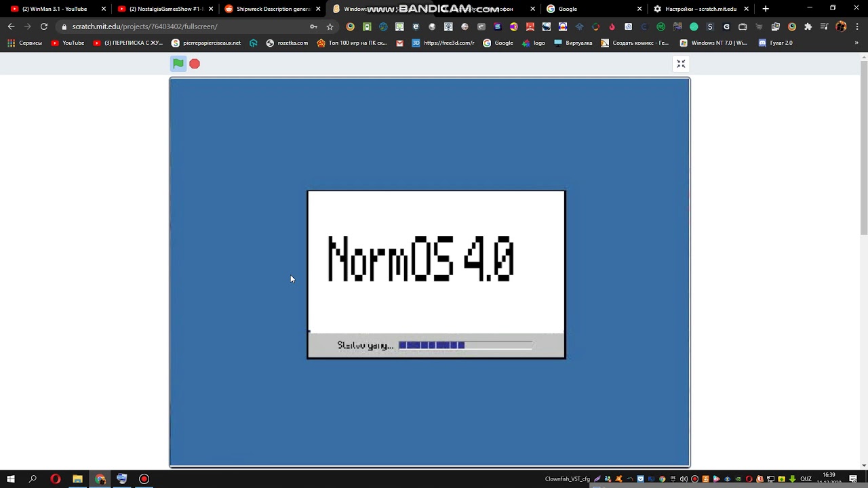The width and height of the screenshot is (868, 488).
Task: Click the QUZ keyboard layout indicator
Action: 806,479
